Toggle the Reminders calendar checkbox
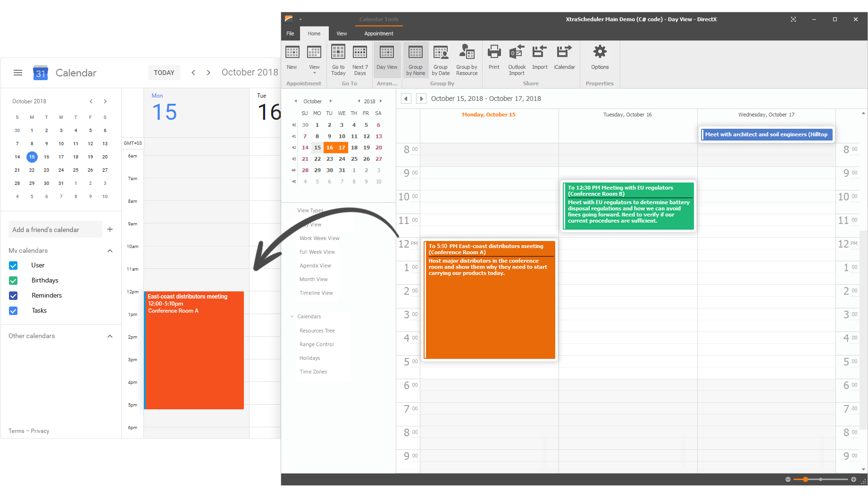 [13, 296]
